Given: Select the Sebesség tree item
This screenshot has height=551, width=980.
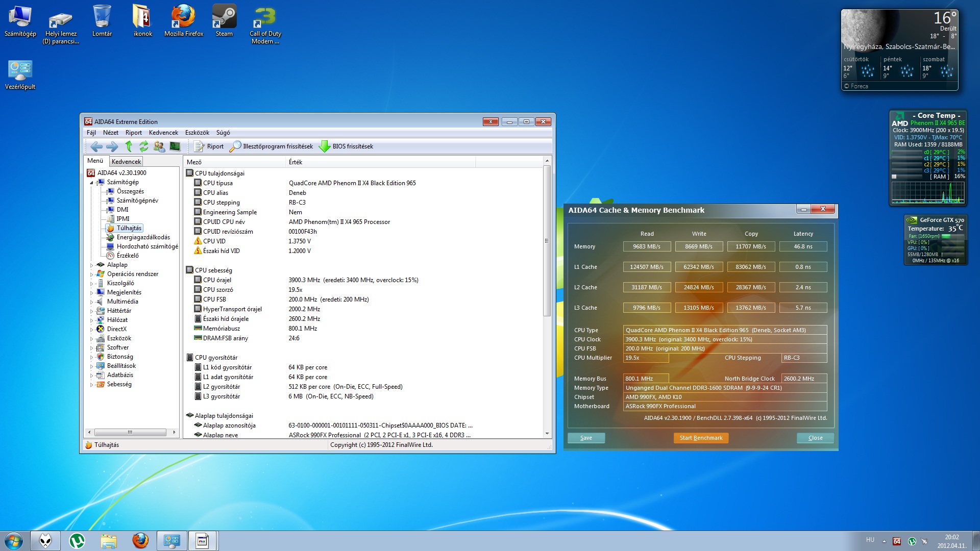Looking at the screenshot, I should (x=119, y=384).
